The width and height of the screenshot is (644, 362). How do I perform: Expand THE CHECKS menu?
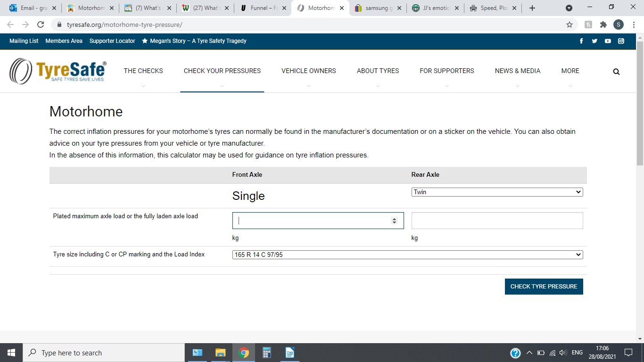(143, 71)
